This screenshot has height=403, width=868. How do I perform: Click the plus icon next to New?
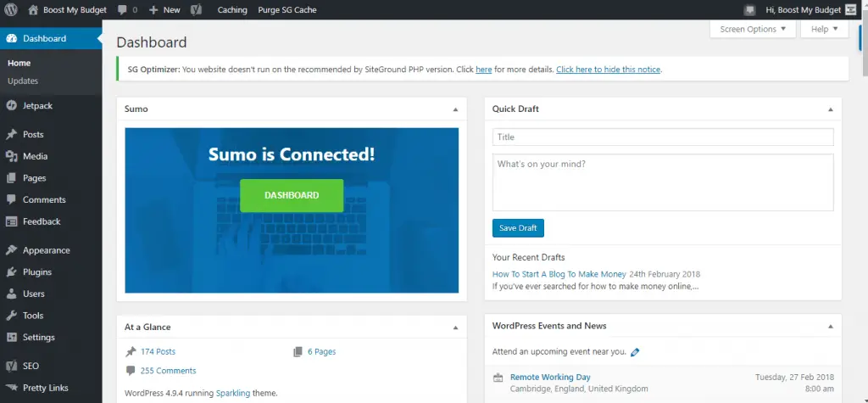pos(153,10)
